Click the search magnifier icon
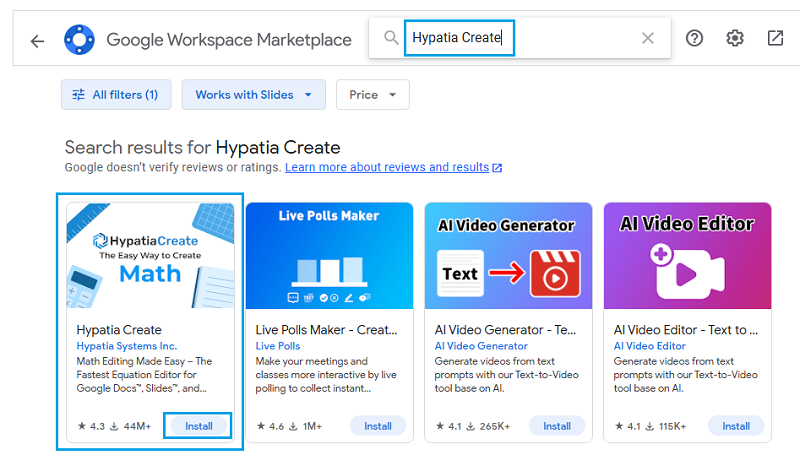The height and width of the screenshot is (455, 800). 391,38
